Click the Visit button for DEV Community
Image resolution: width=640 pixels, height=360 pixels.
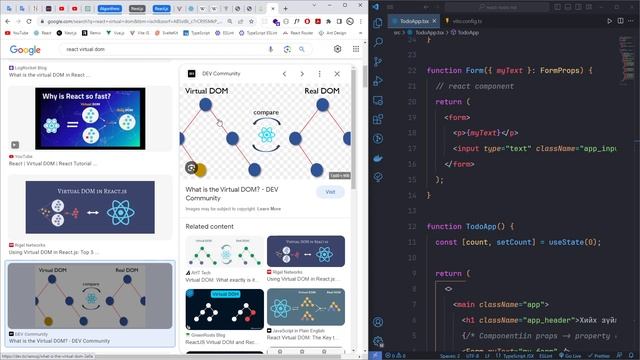pyautogui.click(x=330, y=192)
